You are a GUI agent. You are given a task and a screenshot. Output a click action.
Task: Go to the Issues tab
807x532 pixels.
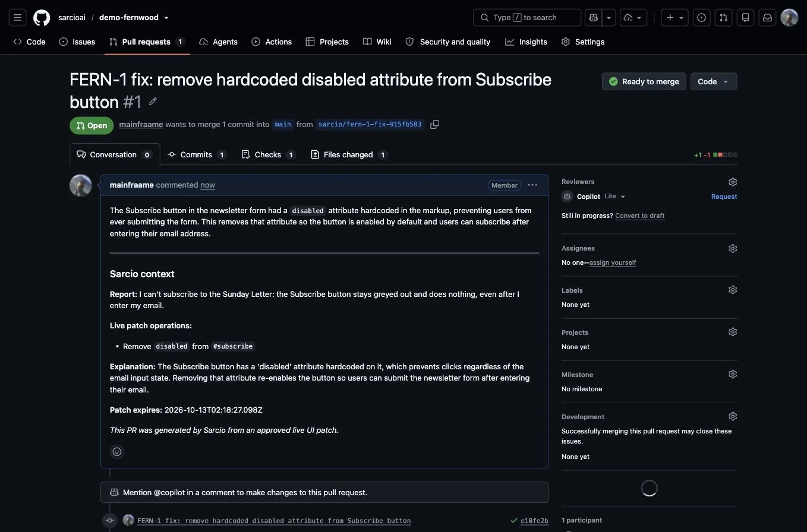pyautogui.click(x=77, y=42)
